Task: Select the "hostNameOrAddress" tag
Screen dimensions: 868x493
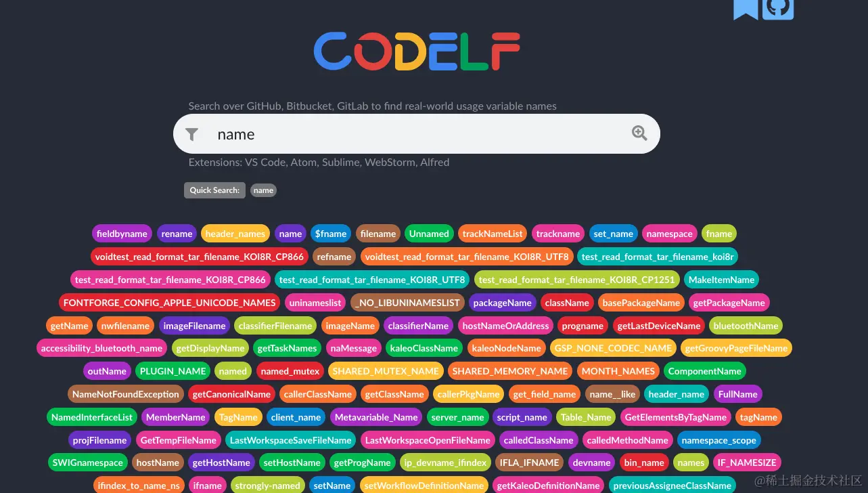Action: pos(505,326)
